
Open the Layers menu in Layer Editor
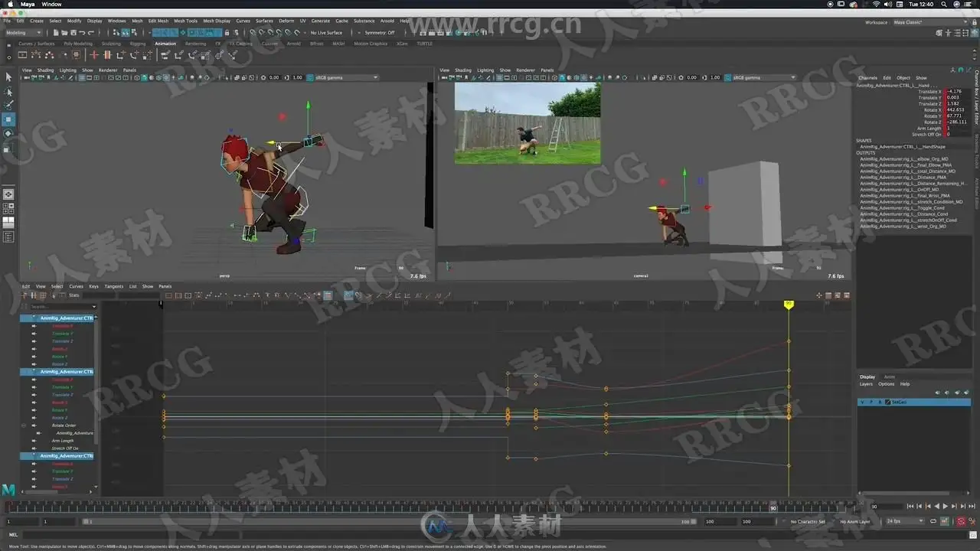pyautogui.click(x=866, y=383)
